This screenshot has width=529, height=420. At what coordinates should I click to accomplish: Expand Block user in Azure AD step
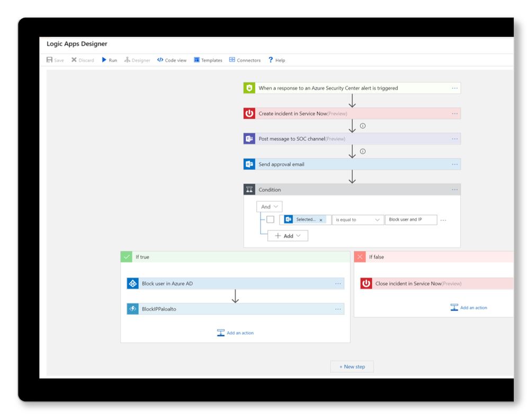click(x=236, y=283)
